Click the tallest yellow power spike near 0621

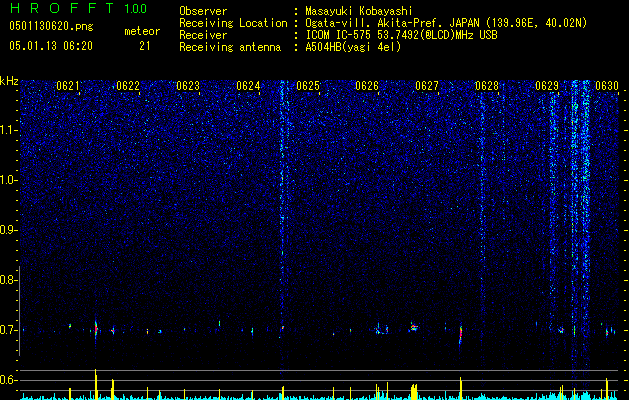pos(96,384)
